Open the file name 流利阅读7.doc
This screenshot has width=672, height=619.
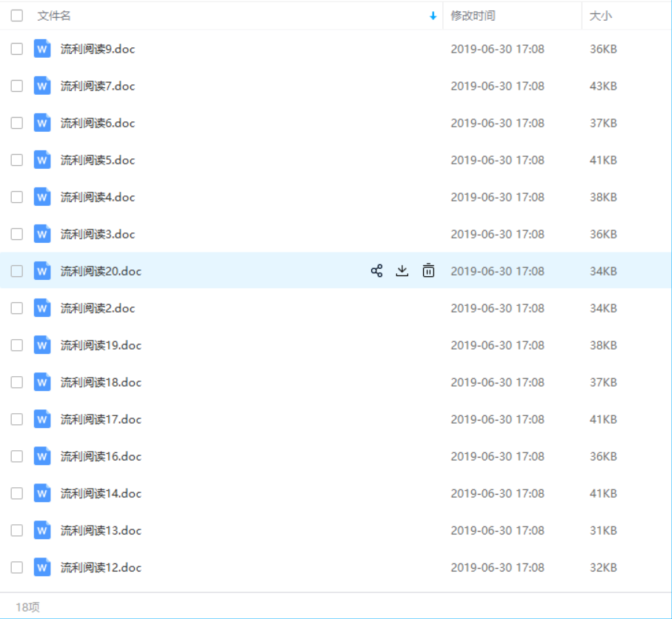98,86
